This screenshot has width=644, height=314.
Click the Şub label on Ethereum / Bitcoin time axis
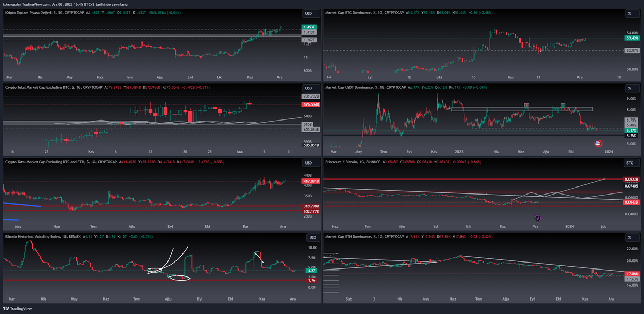(603, 226)
